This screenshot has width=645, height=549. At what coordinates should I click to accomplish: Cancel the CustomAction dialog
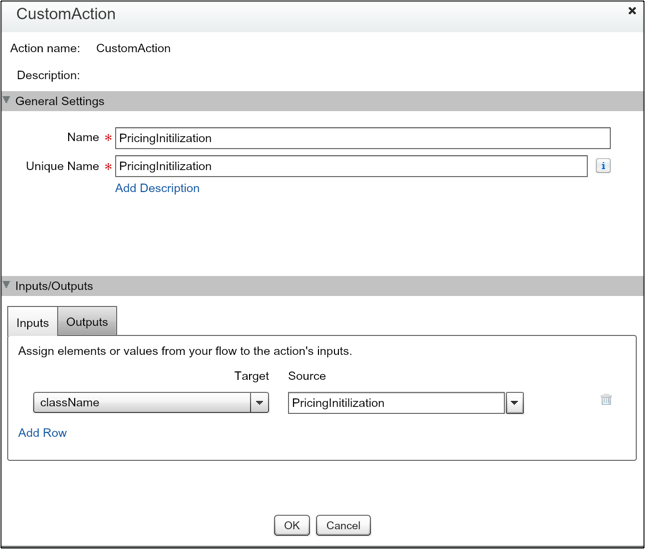pyautogui.click(x=343, y=525)
